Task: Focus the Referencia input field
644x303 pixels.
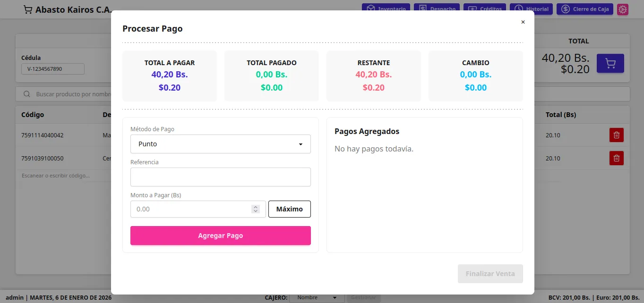Action: point(220,177)
